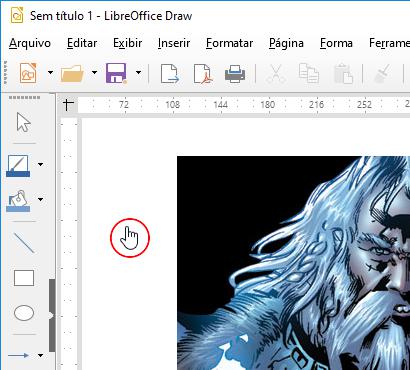
Task: Open the Formatar menu
Action: pos(229,43)
